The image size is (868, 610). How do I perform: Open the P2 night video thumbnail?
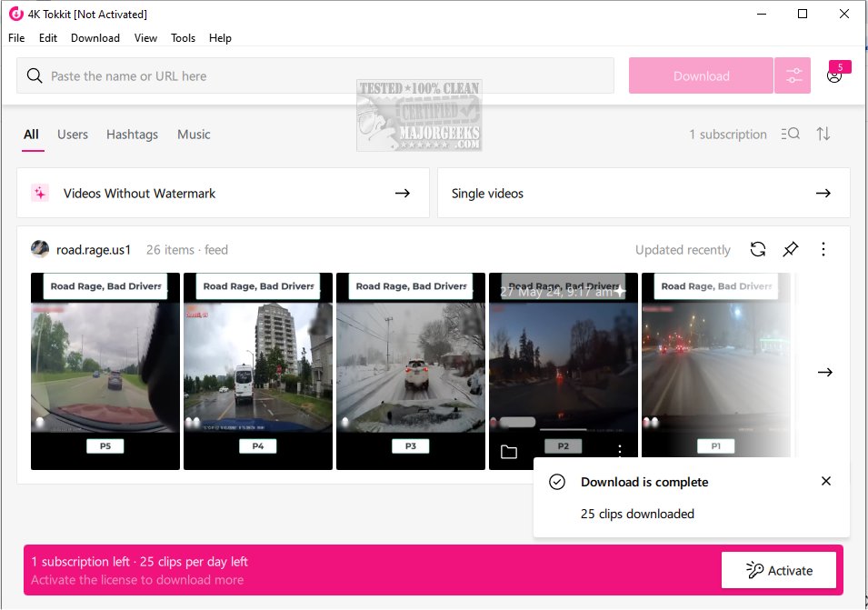pos(563,365)
